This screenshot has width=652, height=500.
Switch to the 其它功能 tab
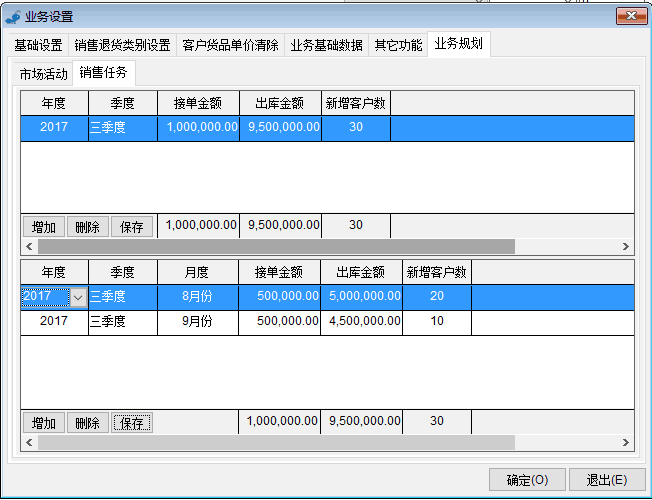coord(398,45)
